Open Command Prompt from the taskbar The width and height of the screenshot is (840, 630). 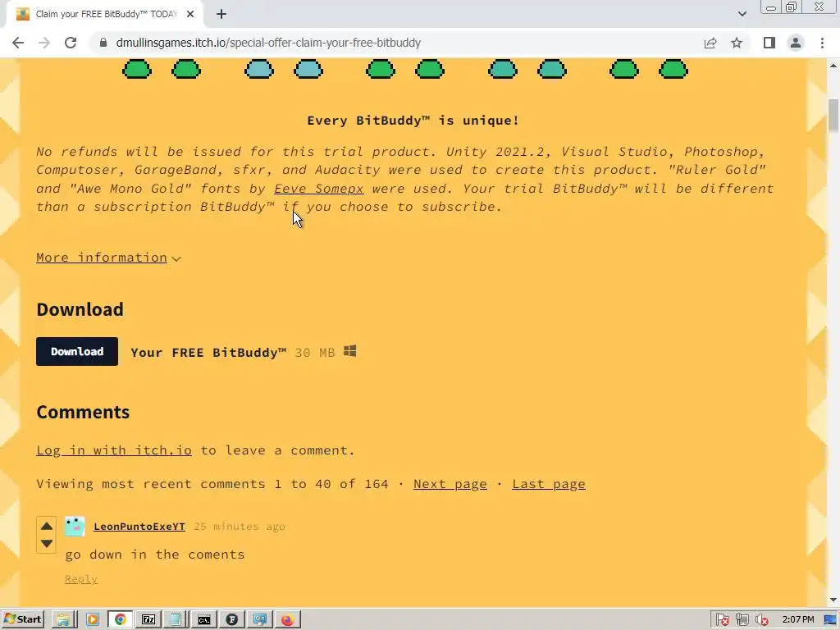pos(204,620)
